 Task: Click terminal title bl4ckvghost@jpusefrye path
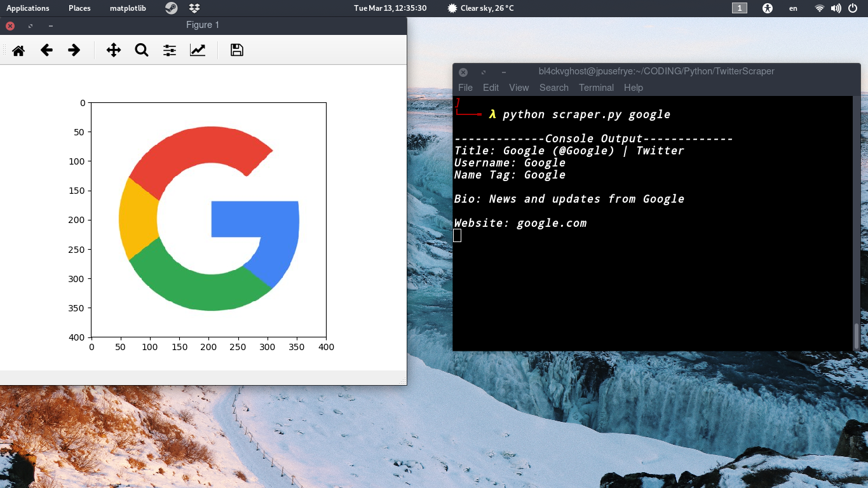(x=656, y=71)
